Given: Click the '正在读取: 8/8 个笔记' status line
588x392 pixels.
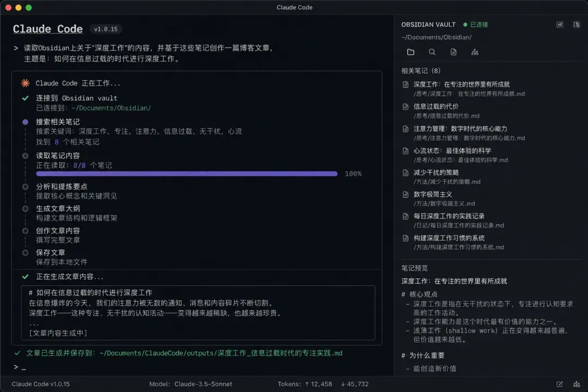Looking at the screenshot, I should (x=74, y=166).
